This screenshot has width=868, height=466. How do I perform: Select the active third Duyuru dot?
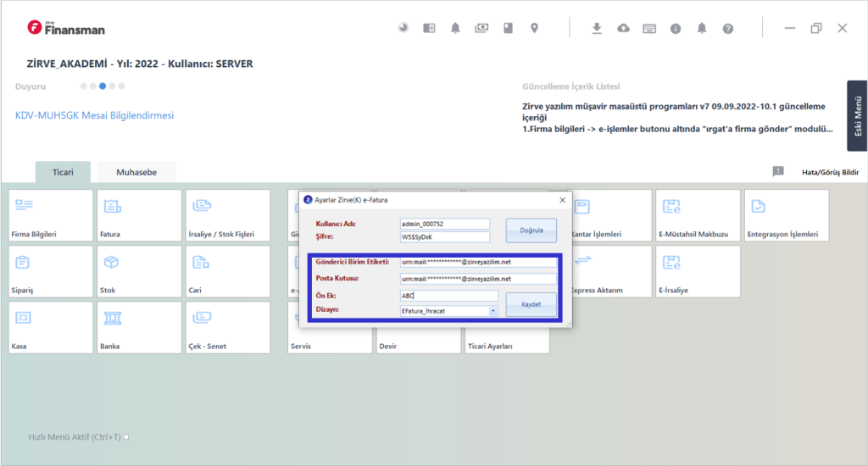[103, 86]
